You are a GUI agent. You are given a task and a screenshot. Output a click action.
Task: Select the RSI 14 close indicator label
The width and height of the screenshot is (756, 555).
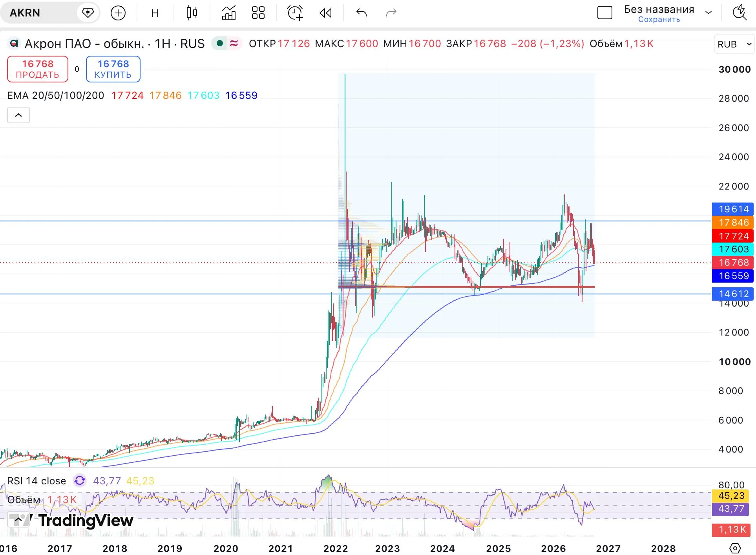pyautogui.click(x=37, y=481)
